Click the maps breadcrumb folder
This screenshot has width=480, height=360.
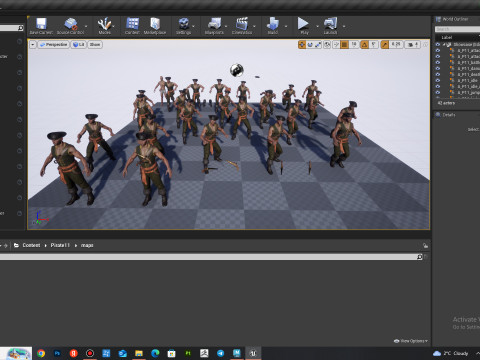pos(87,245)
